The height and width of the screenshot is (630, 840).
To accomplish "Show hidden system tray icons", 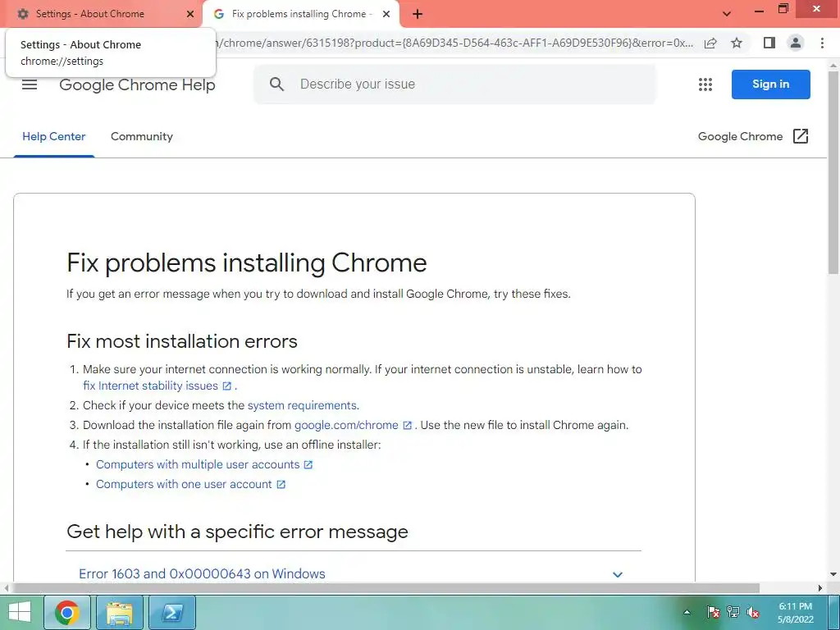I will [687, 612].
